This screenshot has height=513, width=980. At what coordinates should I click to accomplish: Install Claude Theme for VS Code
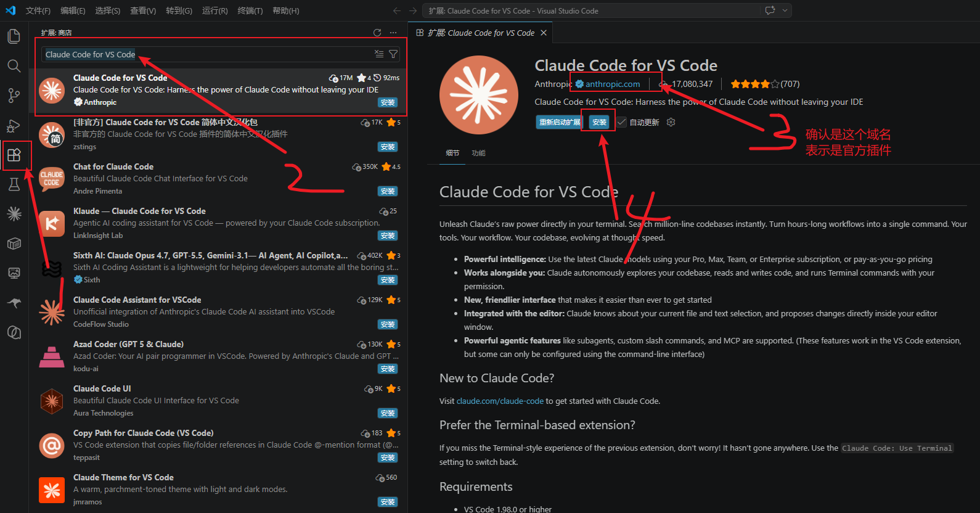[x=388, y=502]
